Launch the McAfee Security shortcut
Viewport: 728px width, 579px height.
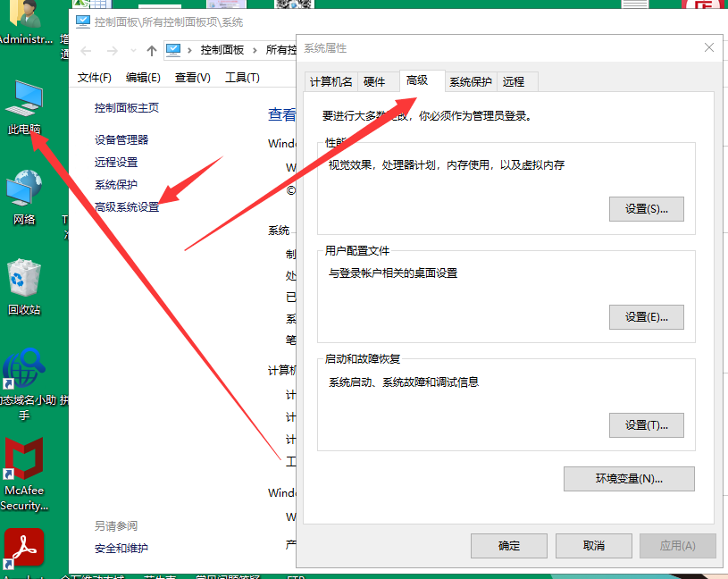24,474
